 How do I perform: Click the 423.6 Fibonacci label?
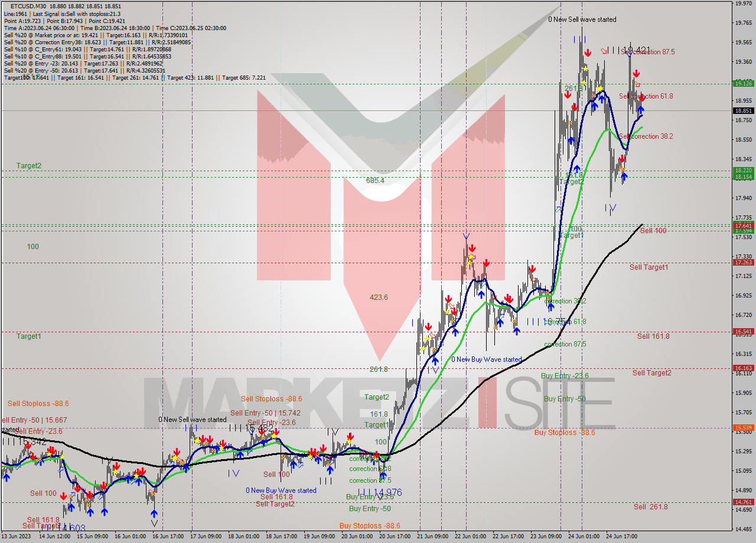379,297
